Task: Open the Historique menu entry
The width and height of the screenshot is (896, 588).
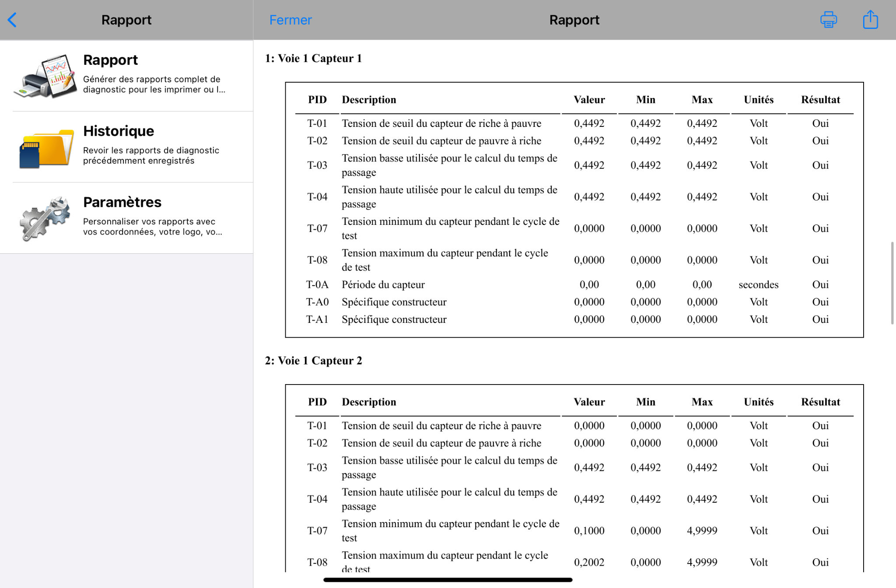Action: 126,147
